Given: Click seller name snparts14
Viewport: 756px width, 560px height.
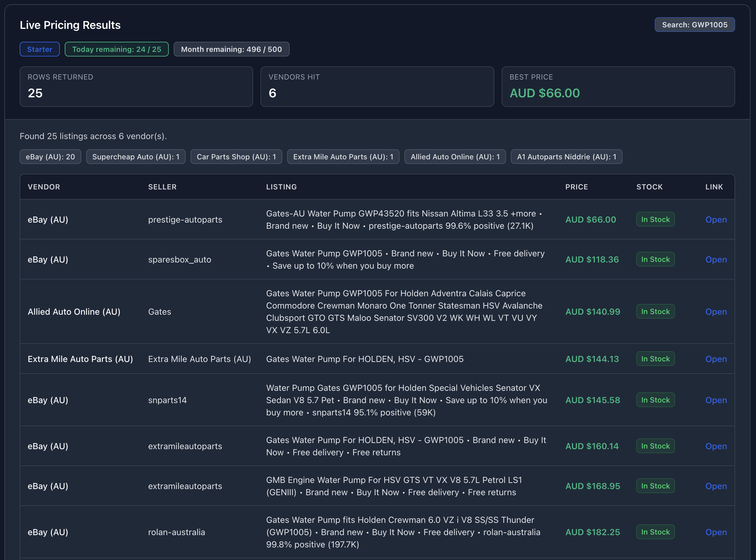Looking at the screenshot, I should (167, 400).
